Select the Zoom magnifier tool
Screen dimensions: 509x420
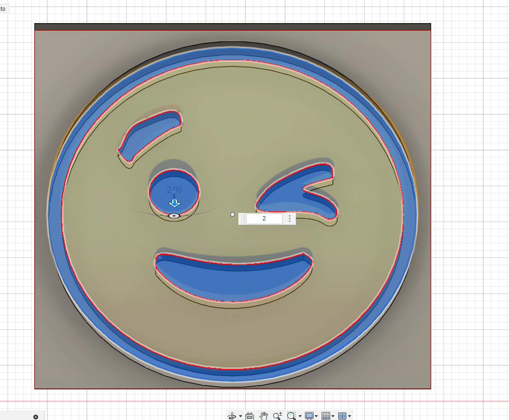277,416
